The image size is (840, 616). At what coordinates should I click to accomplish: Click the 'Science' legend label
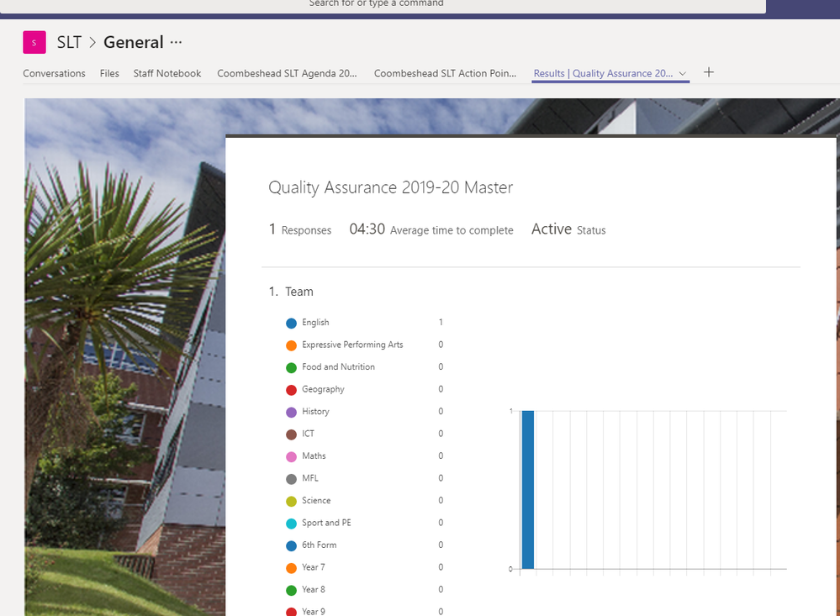[x=316, y=500]
